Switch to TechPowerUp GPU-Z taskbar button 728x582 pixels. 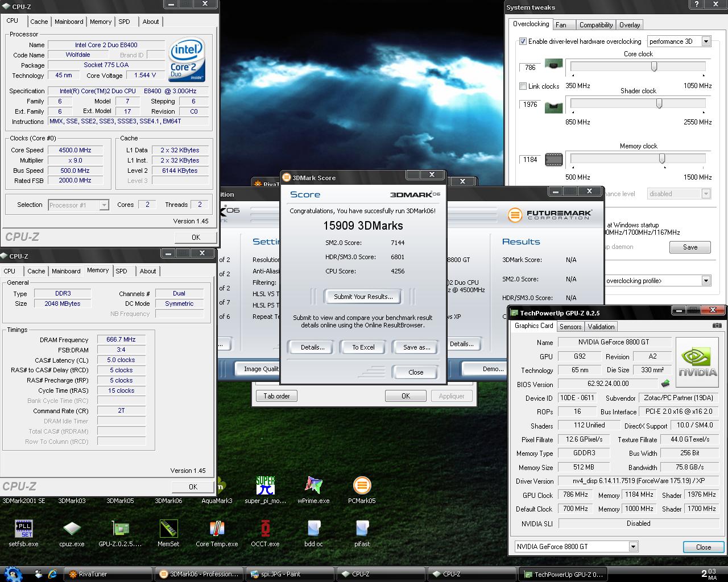coord(562,574)
